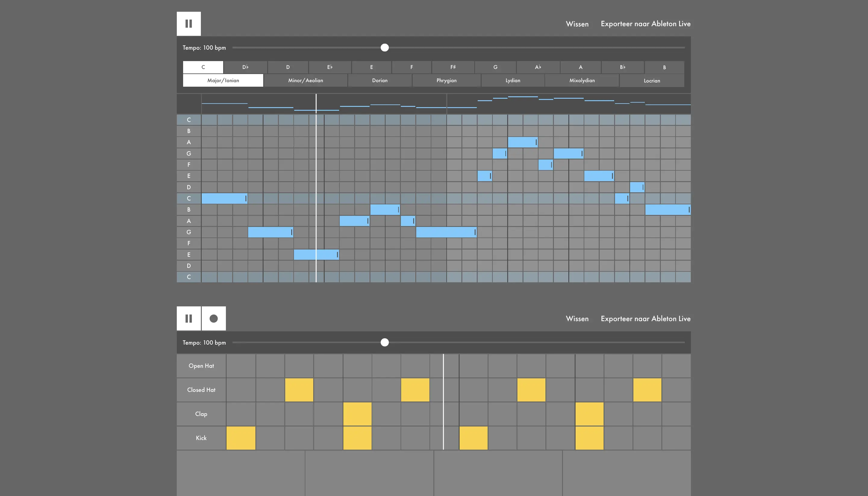Toggle the first Clap yellow step
Viewport: 868px width, 496px height.
(x=357, y=414)
